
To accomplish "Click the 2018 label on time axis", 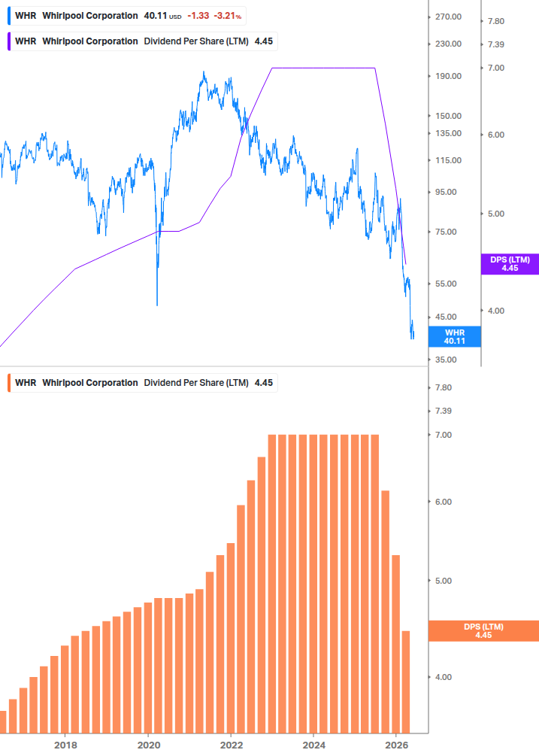I will click(65, 745).
